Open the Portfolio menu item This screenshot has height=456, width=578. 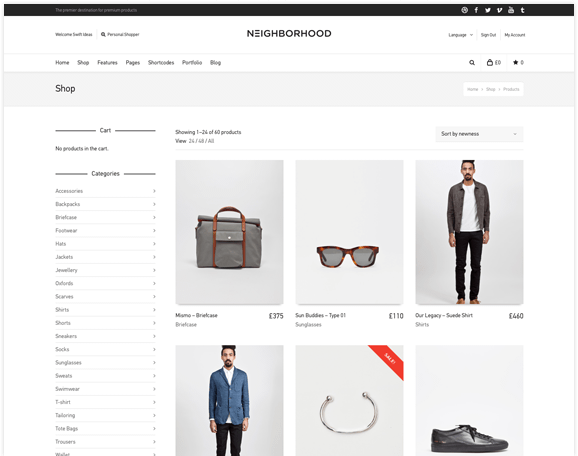point(192,63)
